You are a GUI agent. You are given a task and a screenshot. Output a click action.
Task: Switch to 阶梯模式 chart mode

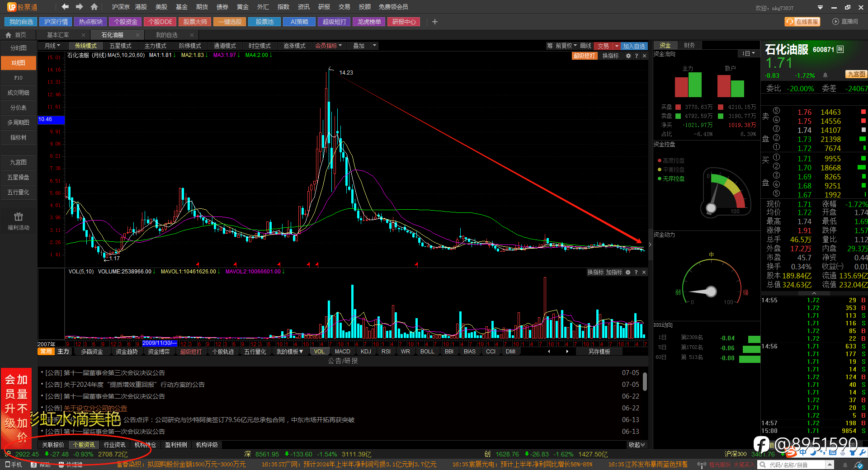pos(190,46)
